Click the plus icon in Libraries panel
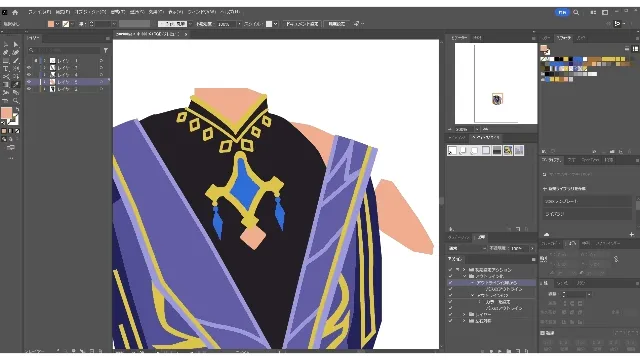Viewport: 640px width, 360px height. click(x=631, y=234)
